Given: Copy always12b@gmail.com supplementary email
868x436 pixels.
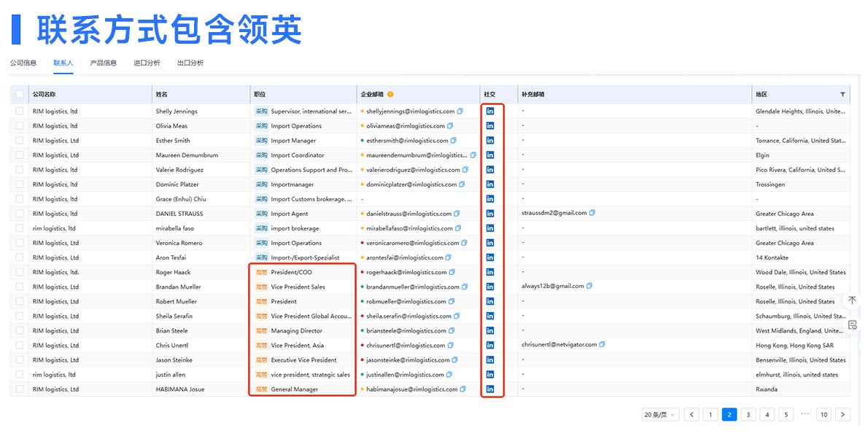Looking at the screenshot, I should tap(589, 286).
